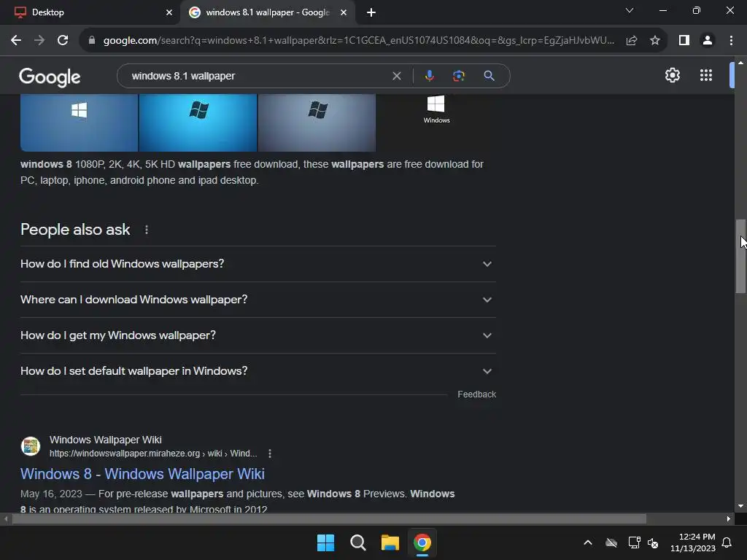Image resolution: width=747 pixels, height=560 pixels.
Task: Click the horizontal scrollbar right arrow
Action: pos(729,519)
